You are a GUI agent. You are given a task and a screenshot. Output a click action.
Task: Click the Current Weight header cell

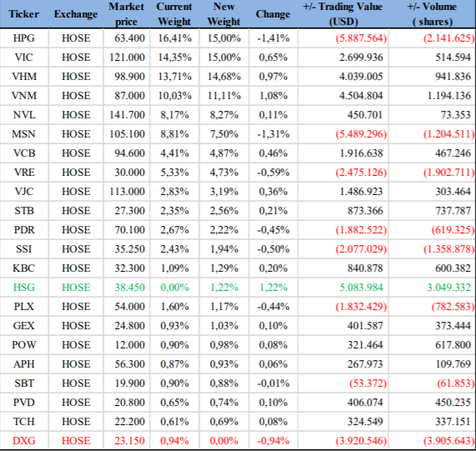174,14
